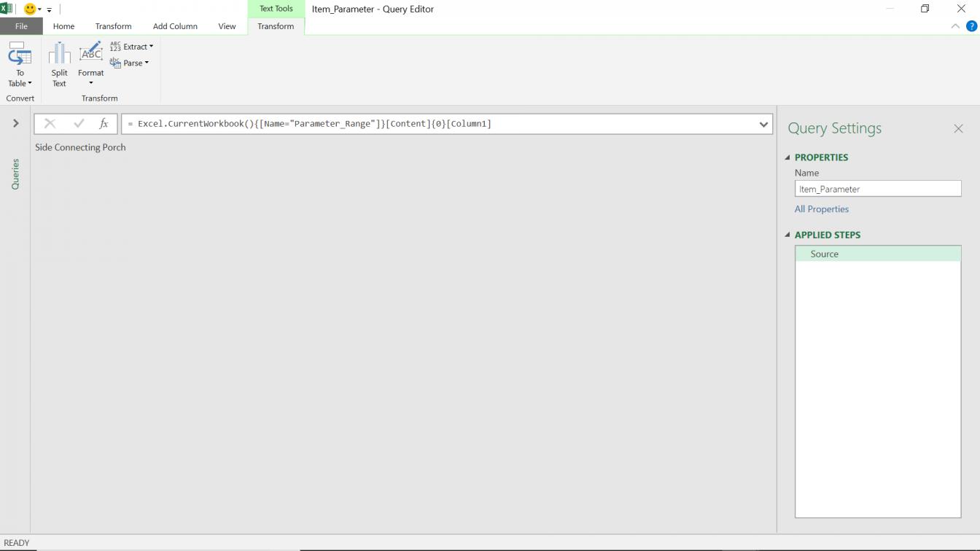980x551 pixels.
Task: Select the Side Connecting Porch value
Action: coord(80,147)
